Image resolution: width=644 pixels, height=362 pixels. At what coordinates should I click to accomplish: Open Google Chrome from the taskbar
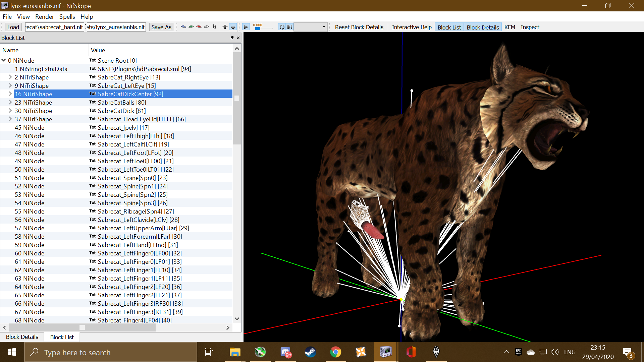(335, 352)
